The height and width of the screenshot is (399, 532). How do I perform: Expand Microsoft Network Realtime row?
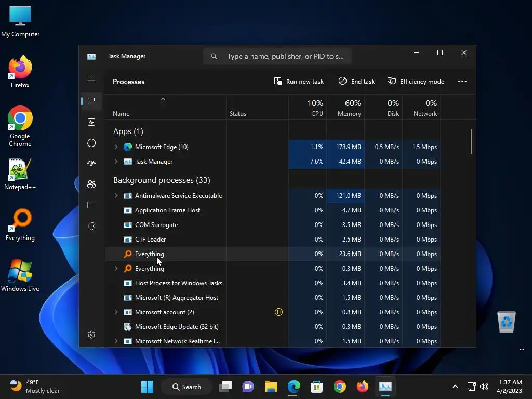116,341
